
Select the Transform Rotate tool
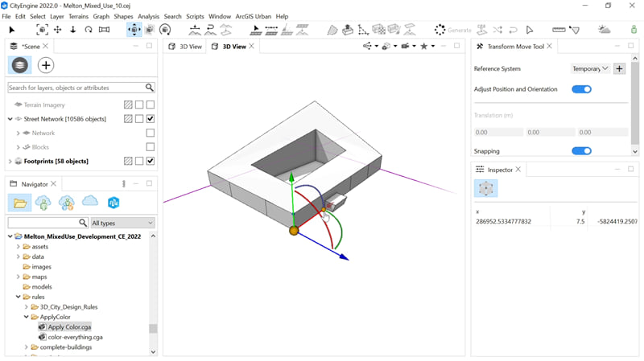point(165,30)
